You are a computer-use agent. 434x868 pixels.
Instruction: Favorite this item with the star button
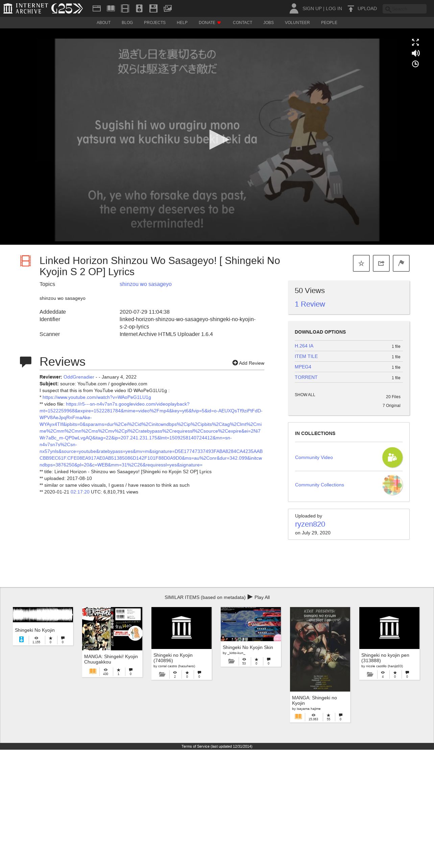tap(361, 263)
